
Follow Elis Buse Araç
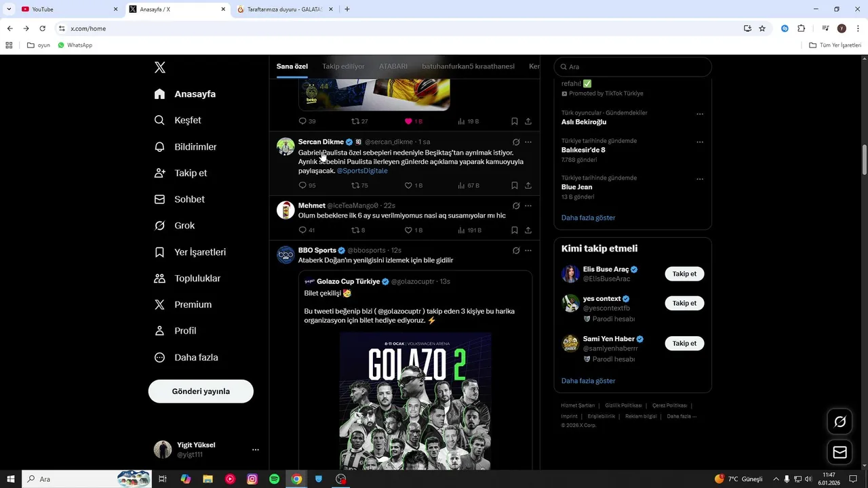[x=684, y=274]
